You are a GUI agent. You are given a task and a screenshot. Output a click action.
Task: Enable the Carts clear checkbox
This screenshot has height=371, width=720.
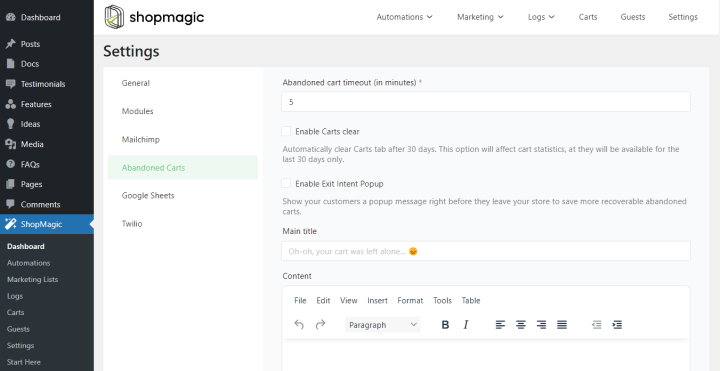click(286, 131)
